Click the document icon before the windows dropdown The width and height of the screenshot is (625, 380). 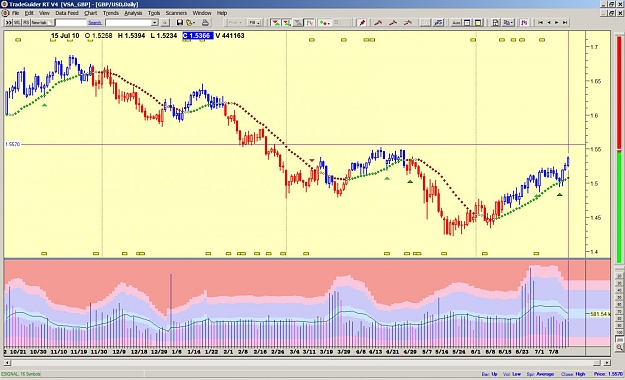click(495, 23)
